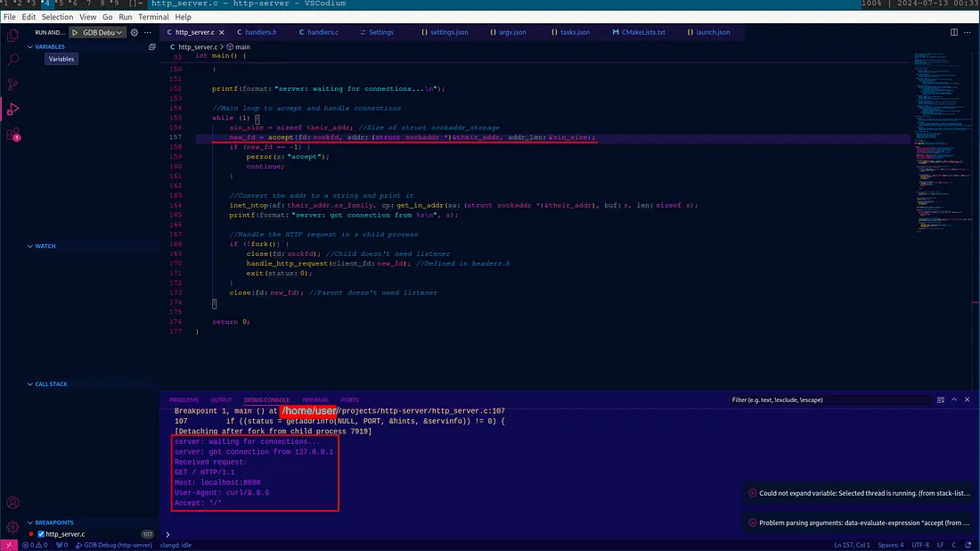Close the http_server.c editor tab
Viewport: 980px width, 551px height.
pos(221,32)
